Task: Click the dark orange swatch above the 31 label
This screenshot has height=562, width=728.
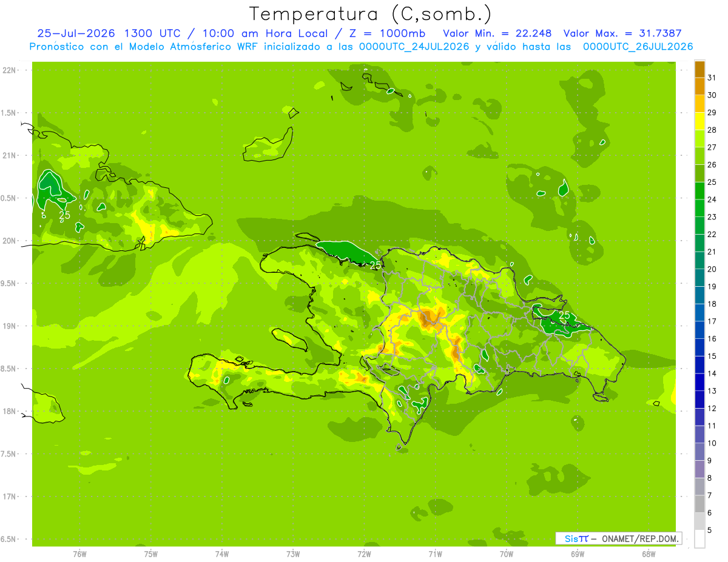Action: click(699, 69)
